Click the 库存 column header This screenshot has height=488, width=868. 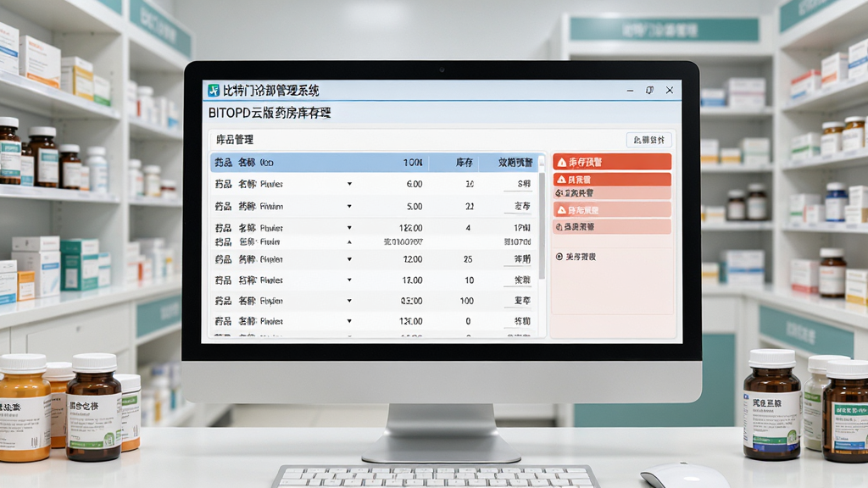[464, 162]
